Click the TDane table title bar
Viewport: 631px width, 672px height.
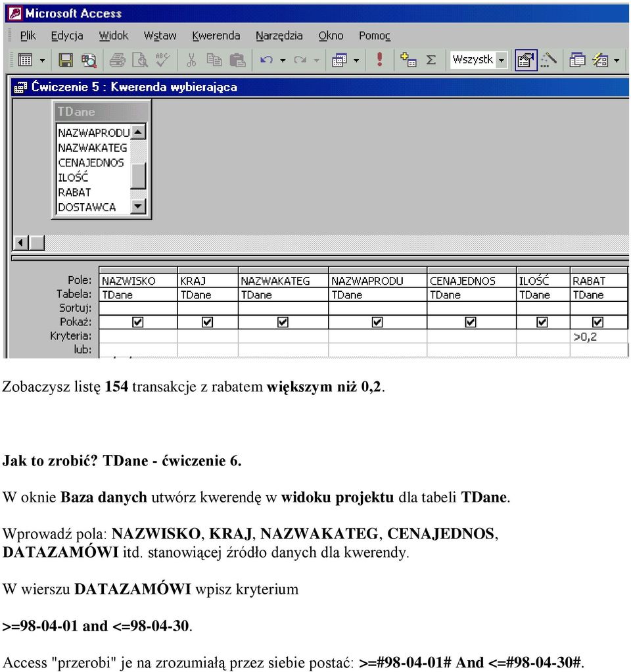click(101, 112)
